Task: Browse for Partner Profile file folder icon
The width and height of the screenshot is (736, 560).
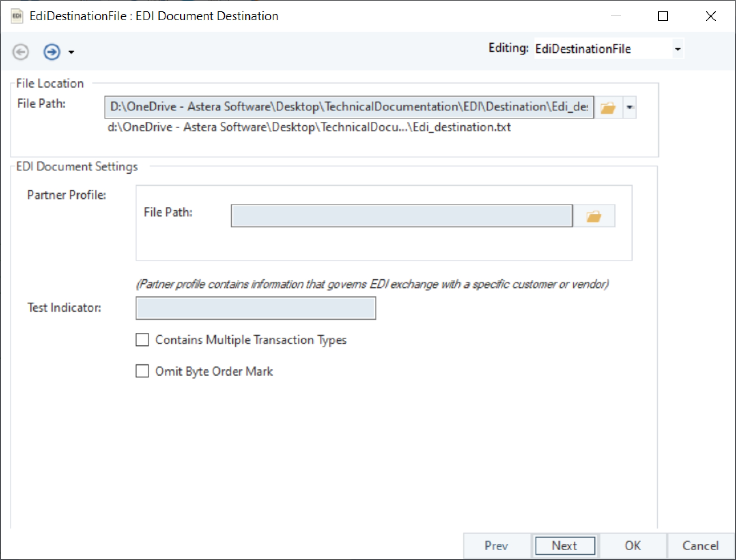Action: 594,216
